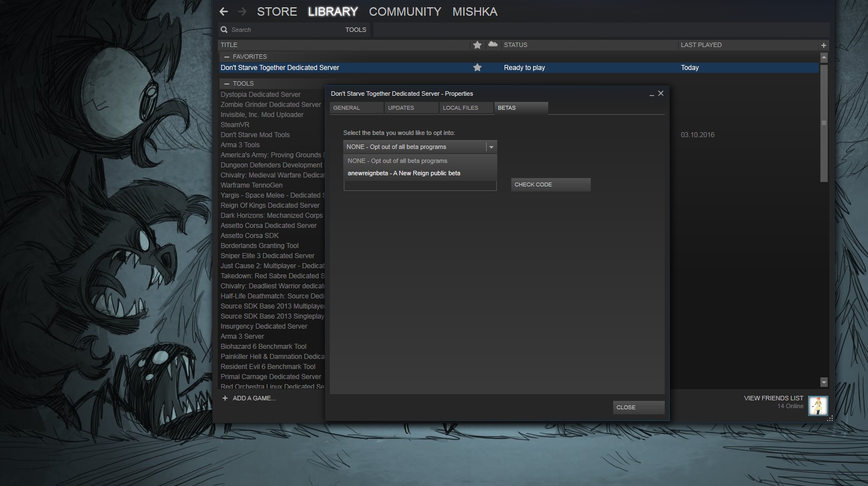Click the plus icon beside Add a Game
Image resolution: width=868 pixels, height=486 pixels.
coord(225,398)
